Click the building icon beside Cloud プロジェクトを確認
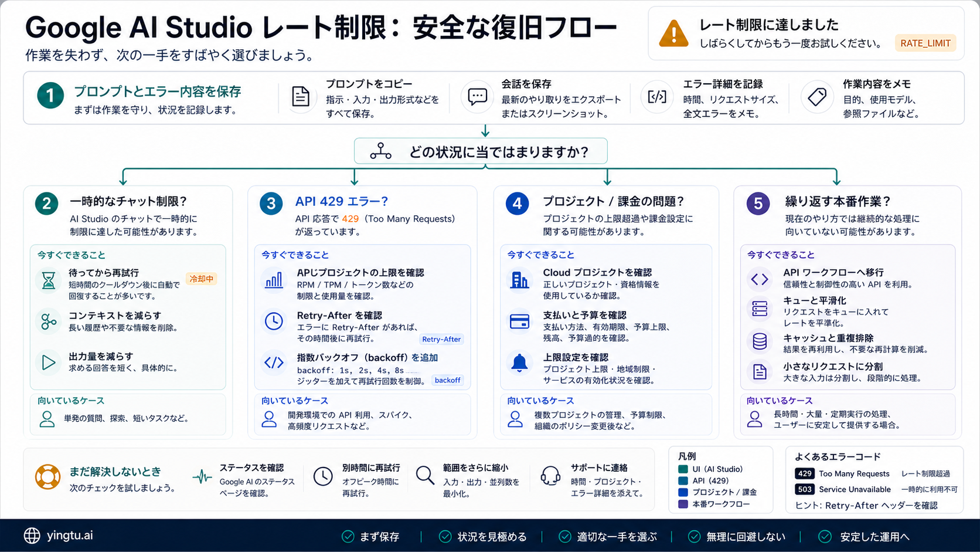The height and width of the screenshot is (552, 980). tap(519, 280)
